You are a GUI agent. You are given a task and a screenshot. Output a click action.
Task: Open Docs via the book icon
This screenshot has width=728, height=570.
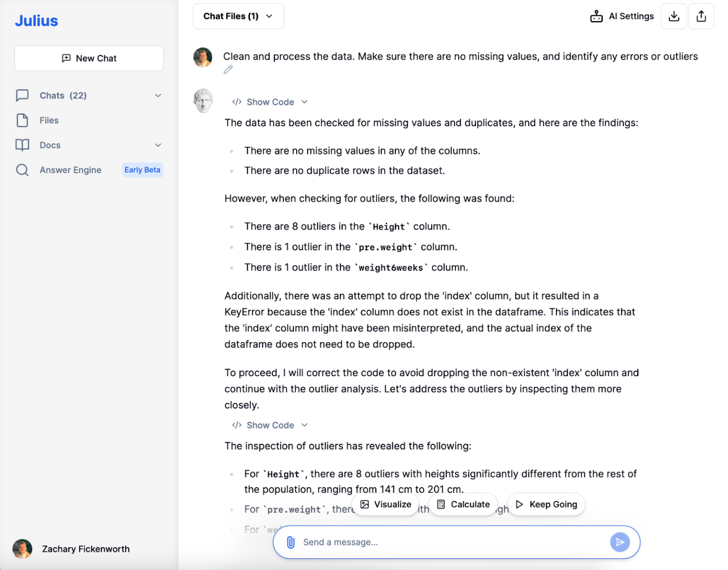pyautogui.click(x=22, y=145)
